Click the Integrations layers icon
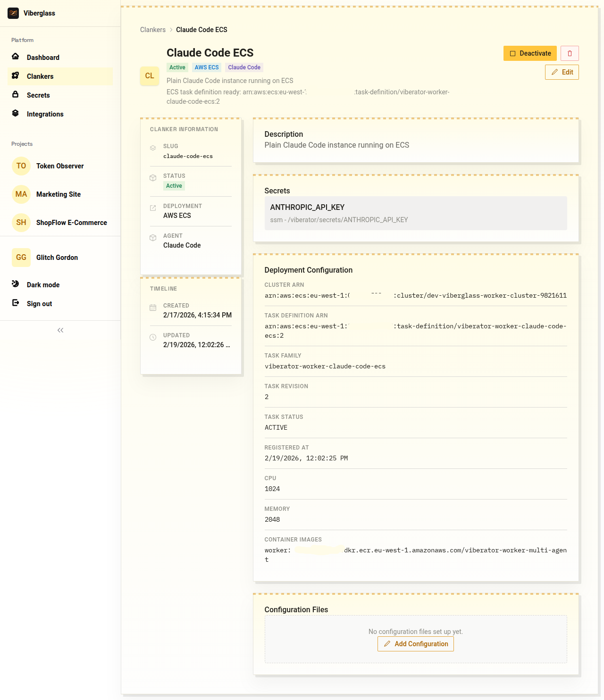Screen dimensions: 604x700 [16, 113]
